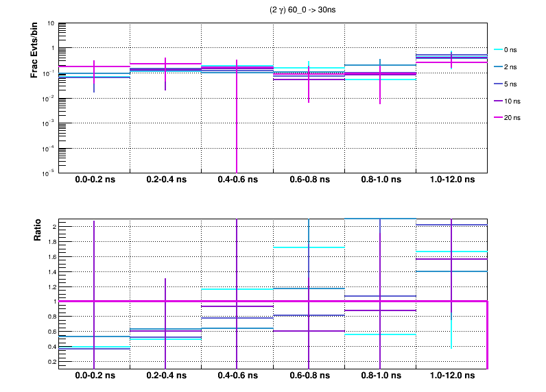Click the "0.6-0.8 ns" label in ratio plot

(x=309, y=376)
